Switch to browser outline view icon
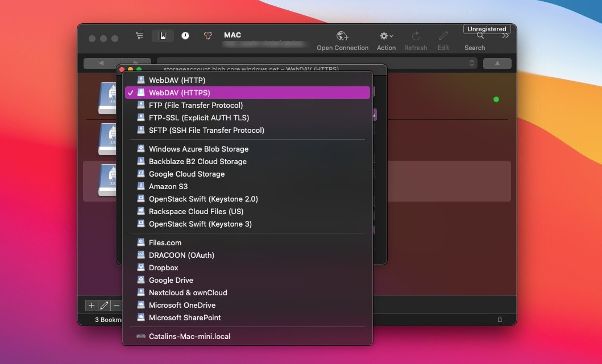 (x=139, y=36)
